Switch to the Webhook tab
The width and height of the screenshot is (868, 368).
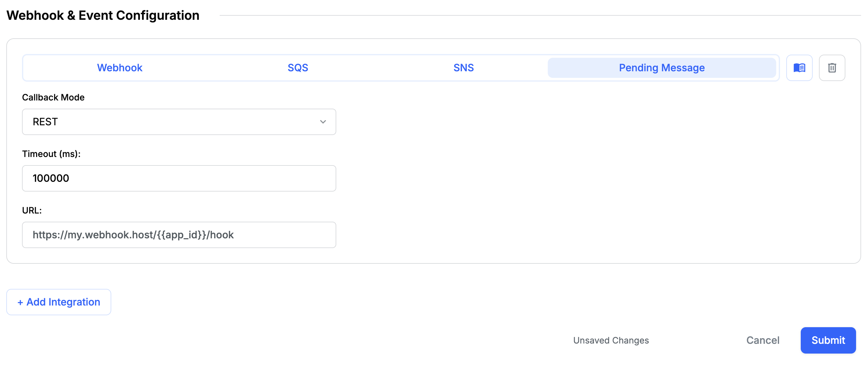(x=120, y=68)
